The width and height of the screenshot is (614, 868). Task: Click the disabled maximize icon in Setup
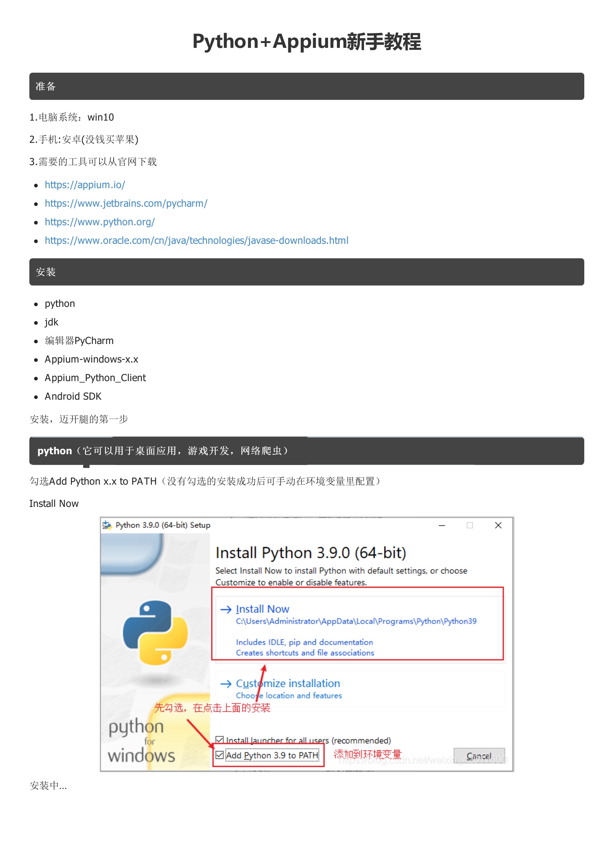(470, 525)
